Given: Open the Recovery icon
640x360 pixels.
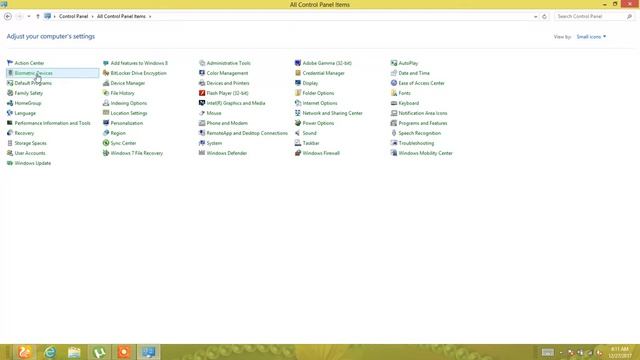Looking at the screenshot, I should coord(10,133).
